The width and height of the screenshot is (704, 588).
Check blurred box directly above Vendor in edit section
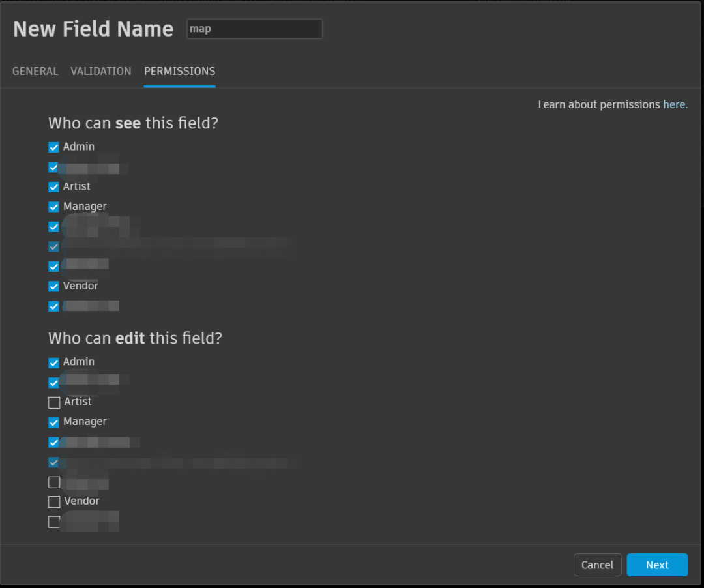click(x=54, y=482)
